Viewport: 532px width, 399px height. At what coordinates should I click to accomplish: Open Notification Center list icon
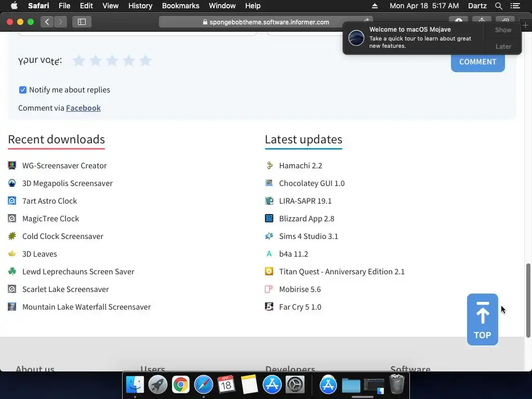515,6
